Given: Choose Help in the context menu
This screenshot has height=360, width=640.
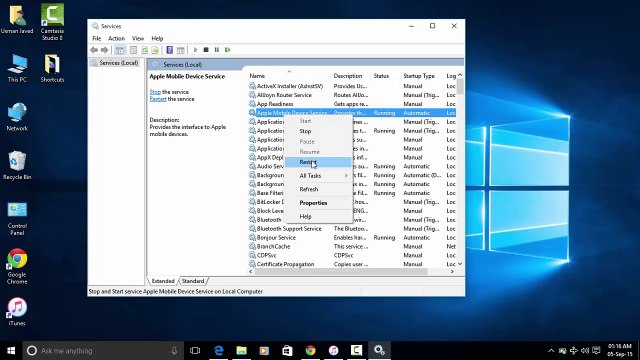Looking at the screenshot, I should 318,216.
